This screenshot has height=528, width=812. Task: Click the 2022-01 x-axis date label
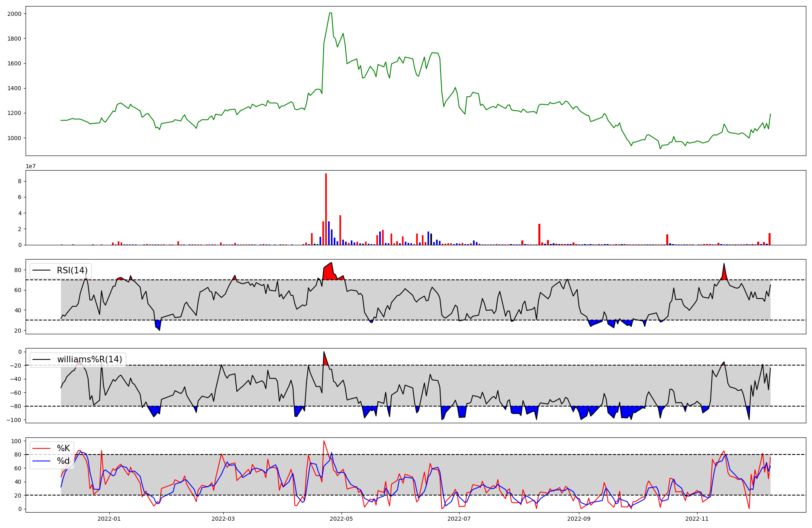point(109,519)
